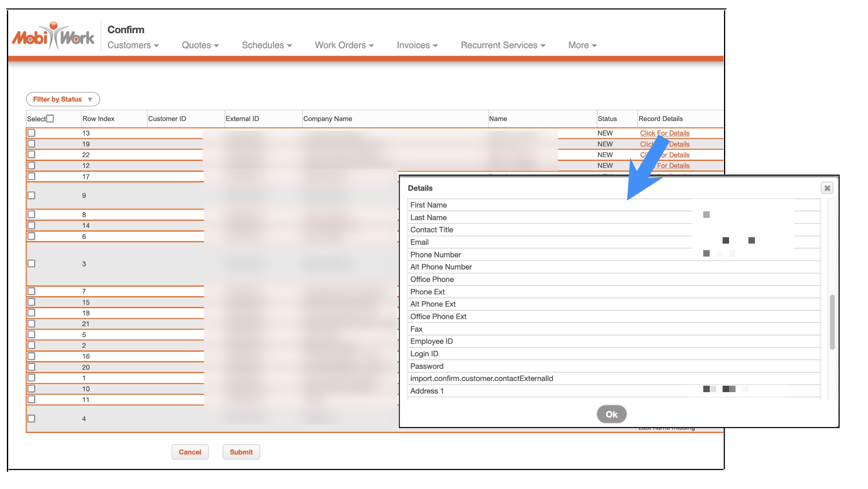Open the Invoices menu
The image size is (868, 489).
(417, 45)
